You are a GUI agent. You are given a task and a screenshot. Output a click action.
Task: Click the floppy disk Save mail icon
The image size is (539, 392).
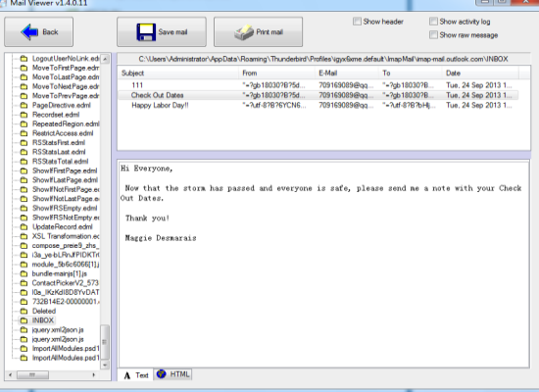click(x=146, y=32)
